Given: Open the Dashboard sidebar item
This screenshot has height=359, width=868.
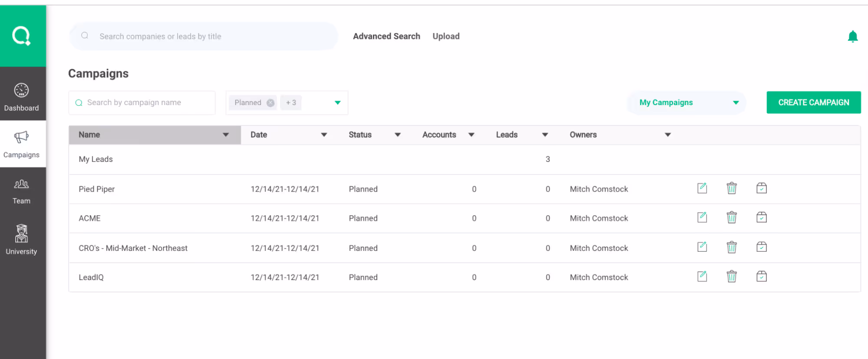Looking at the screenshot, I should pos(22,96).
